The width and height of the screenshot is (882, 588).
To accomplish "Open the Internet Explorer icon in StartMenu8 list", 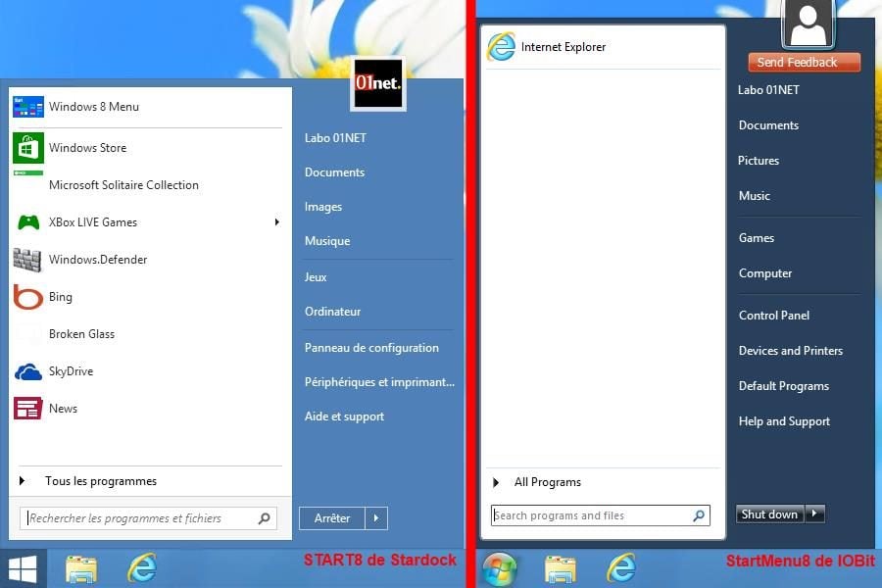I will click(x=501, y=47).
